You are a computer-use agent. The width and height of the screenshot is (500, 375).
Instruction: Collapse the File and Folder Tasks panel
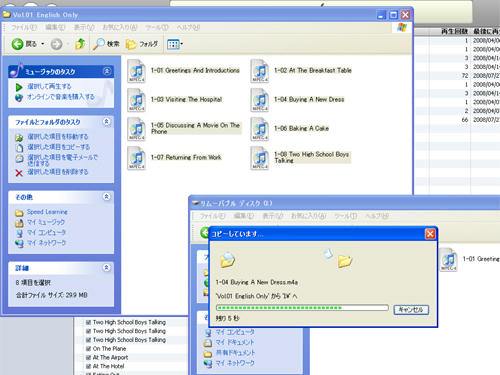click(x=107, y=122)
